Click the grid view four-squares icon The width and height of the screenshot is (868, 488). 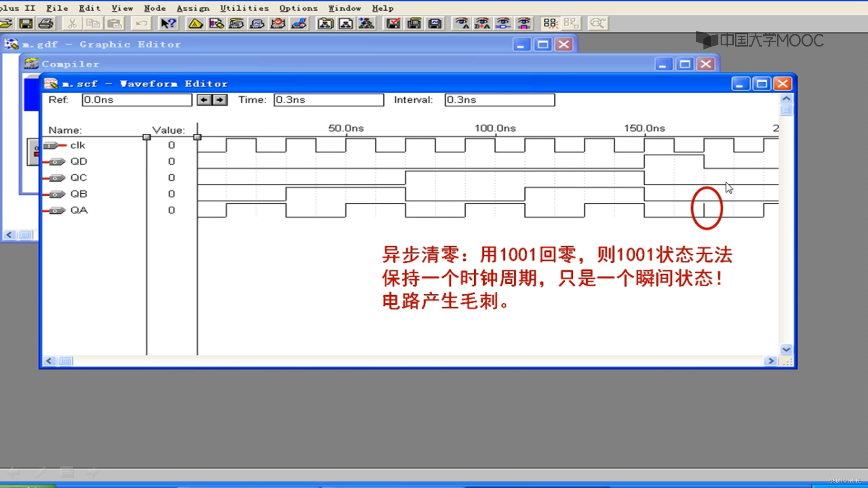pyautogui.click(x=550, y=23)
